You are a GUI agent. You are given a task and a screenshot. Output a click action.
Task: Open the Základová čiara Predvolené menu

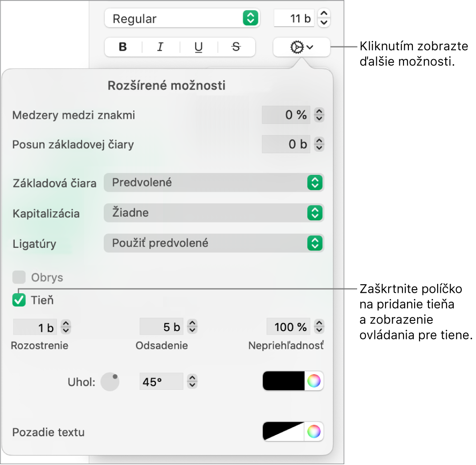coord(214,182)
